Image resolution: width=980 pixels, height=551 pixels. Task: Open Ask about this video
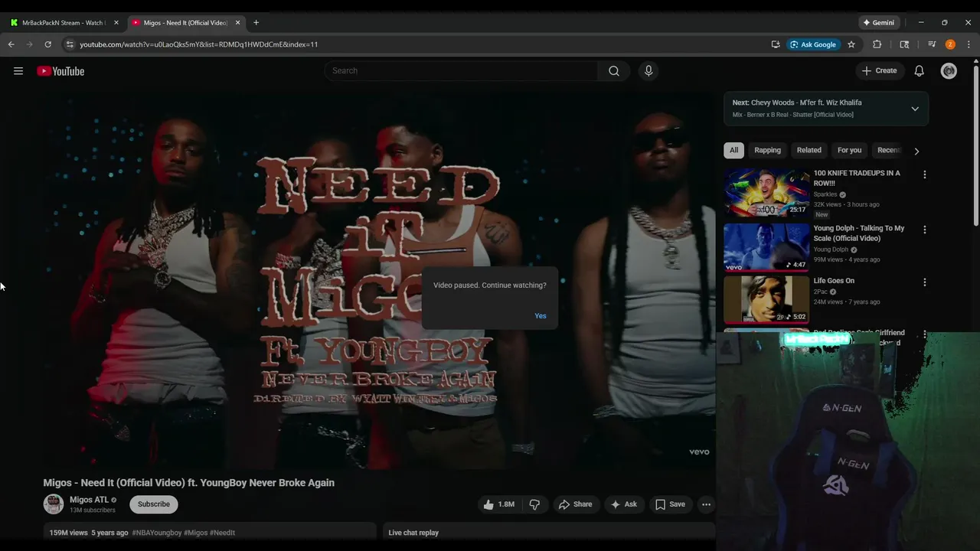click(623, 504)
